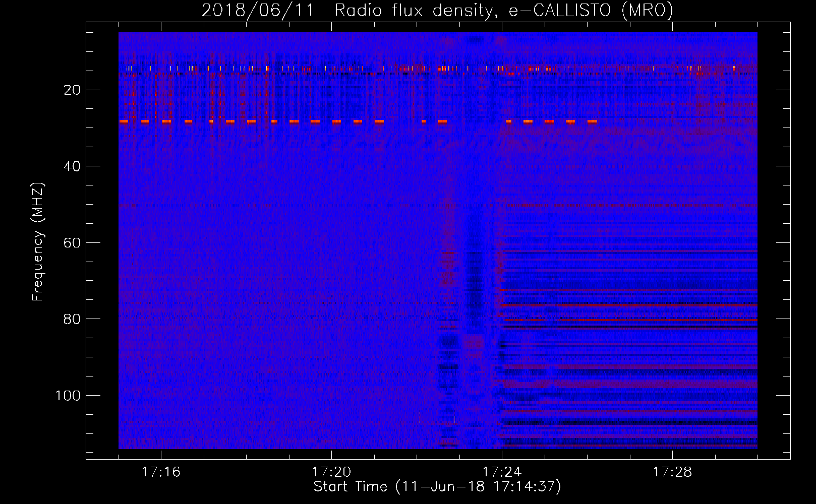
Task: Click the 40 frequency tick label
Action: click(72, 166)
